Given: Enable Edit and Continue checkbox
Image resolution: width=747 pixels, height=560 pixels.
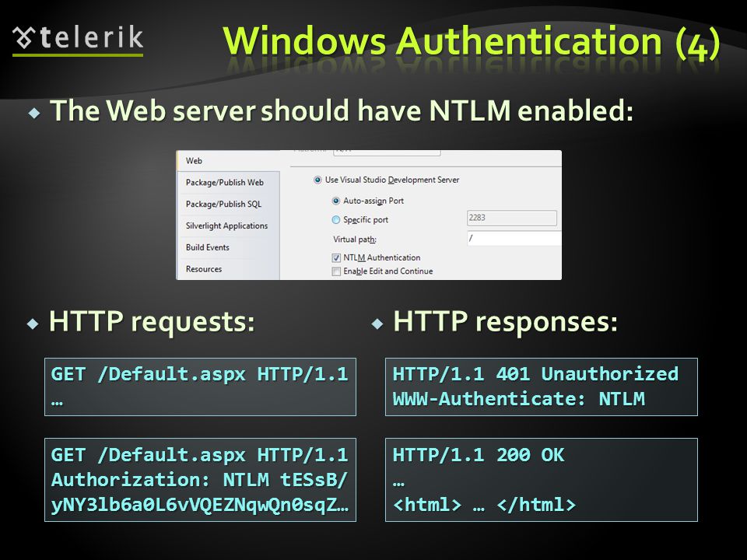Looking at the screenshot, I should click(x=336, y=271).
